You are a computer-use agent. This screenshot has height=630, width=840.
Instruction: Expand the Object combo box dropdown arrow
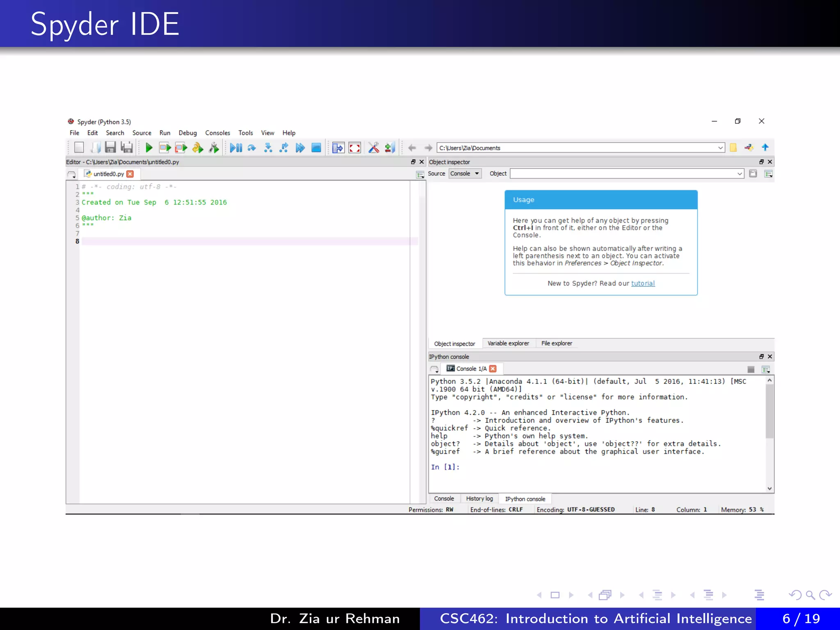point(740,173)
